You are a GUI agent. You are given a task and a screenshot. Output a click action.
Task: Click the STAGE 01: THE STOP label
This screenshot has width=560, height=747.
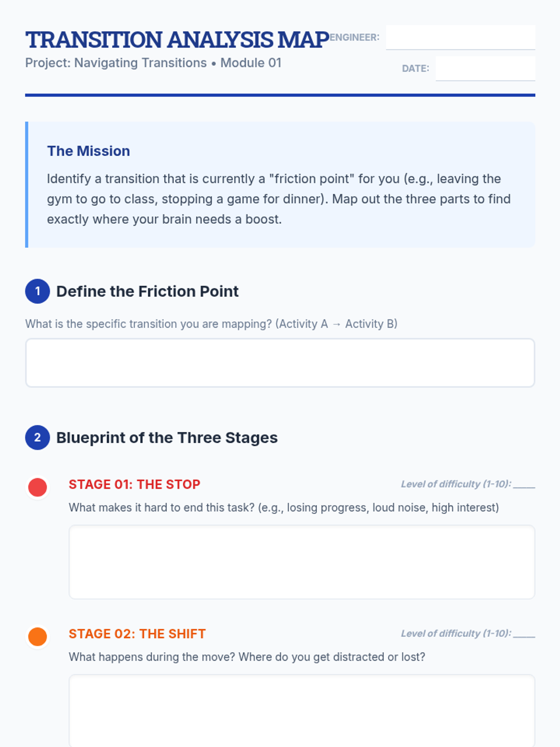[x=134, y=484]
